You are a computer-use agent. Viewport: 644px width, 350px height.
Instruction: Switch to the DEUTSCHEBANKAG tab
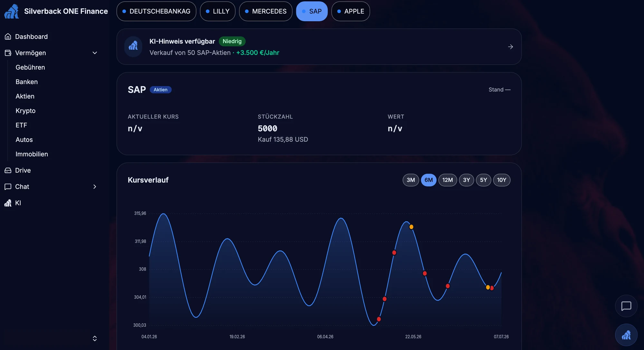(x=156, y=11)
